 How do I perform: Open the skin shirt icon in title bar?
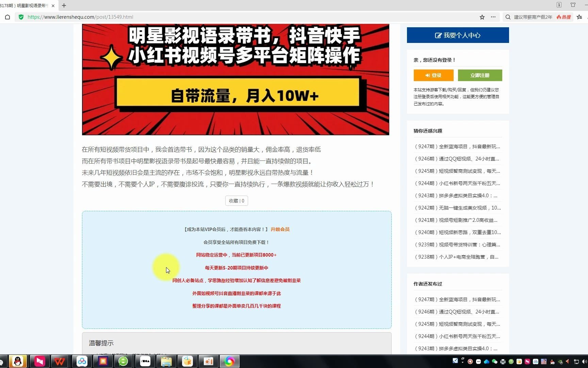[573, 5]
